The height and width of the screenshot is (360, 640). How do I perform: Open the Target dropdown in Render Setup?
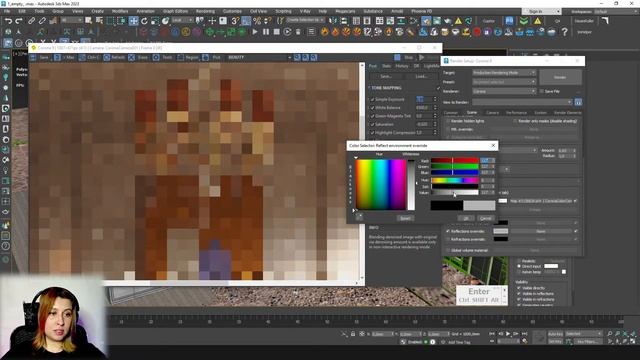pyautogui.click(x=504, y=73)
